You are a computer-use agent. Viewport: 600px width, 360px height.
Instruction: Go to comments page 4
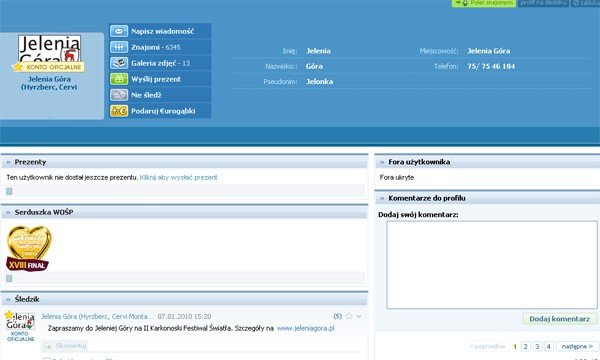pyautogui.click(x=549, y=346)
